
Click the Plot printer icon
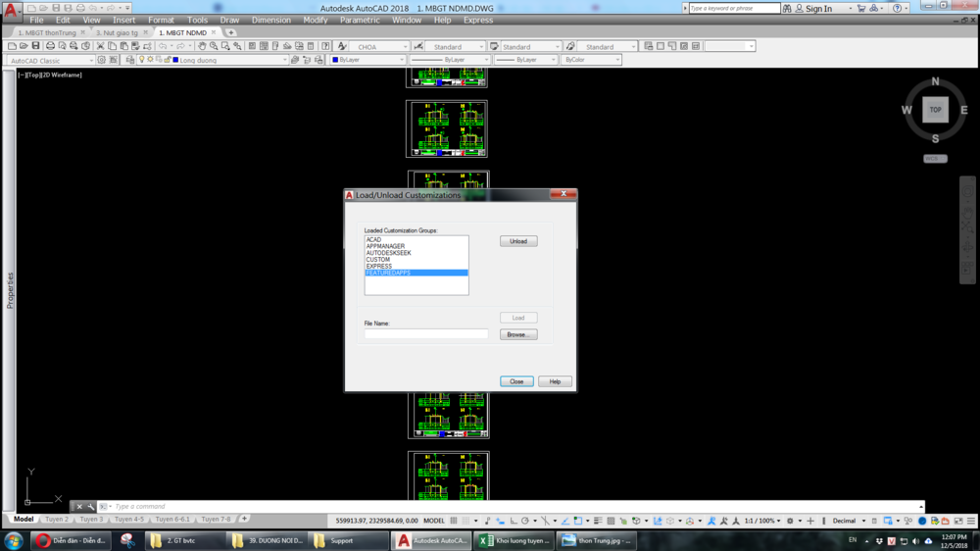50,46
